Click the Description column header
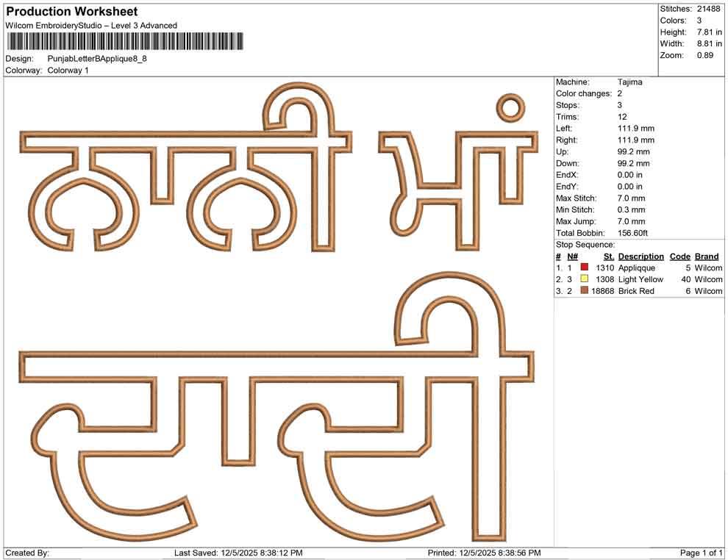The image size is (728, 560). (640, 256)
